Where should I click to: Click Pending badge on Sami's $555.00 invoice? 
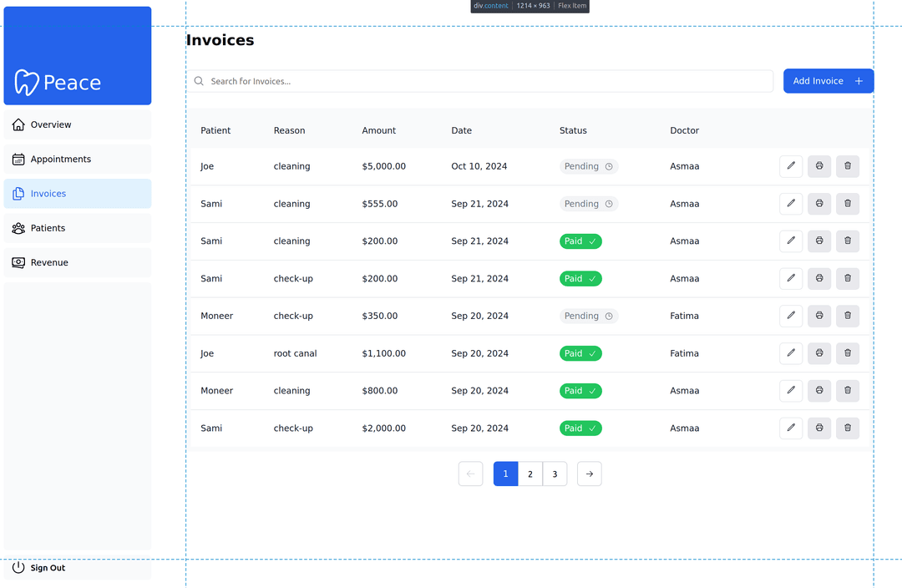(x=589, y=204)
